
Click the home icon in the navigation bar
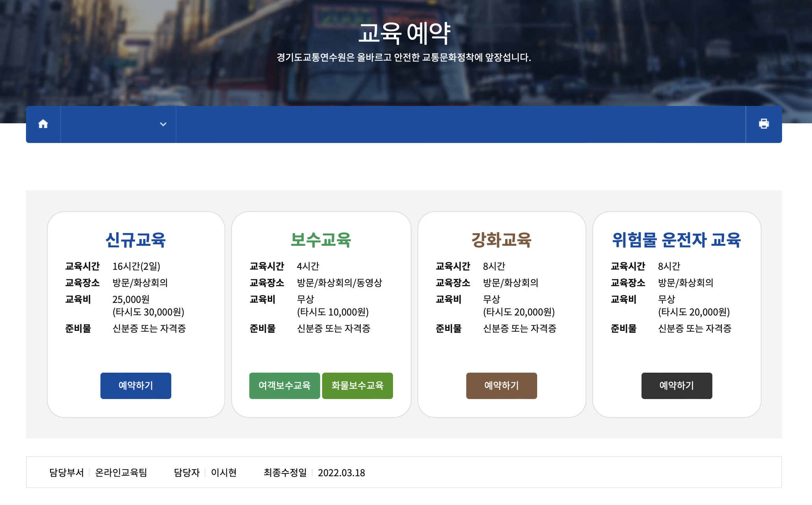point(43,124)
